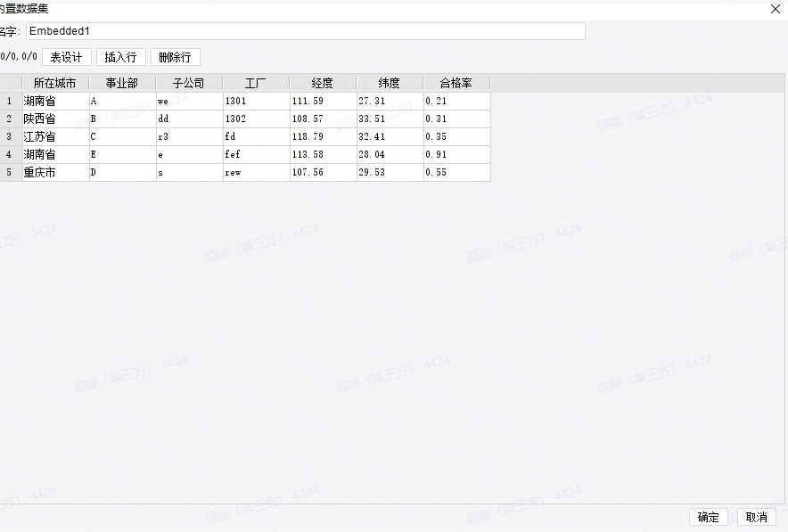Image resolution: width=788 pixels, height=532 pixels.
Task: Click the 经度 cell 113.58
Action: (324, 155)
